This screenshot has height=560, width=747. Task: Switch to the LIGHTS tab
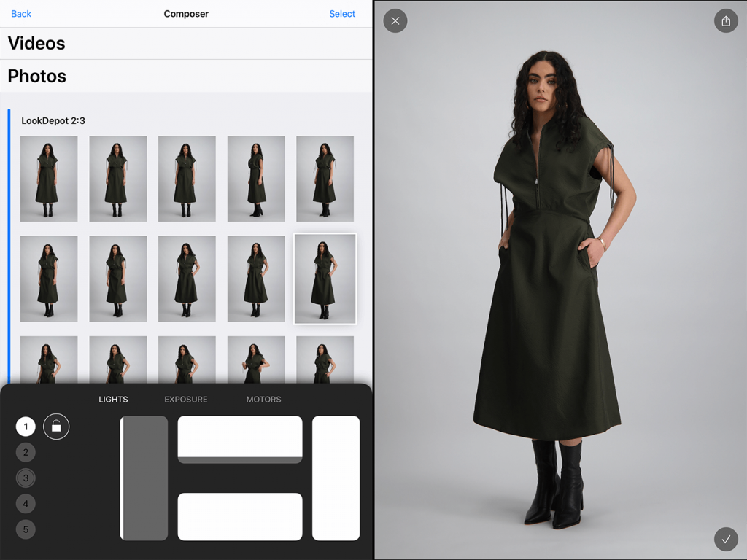(113, 400)
